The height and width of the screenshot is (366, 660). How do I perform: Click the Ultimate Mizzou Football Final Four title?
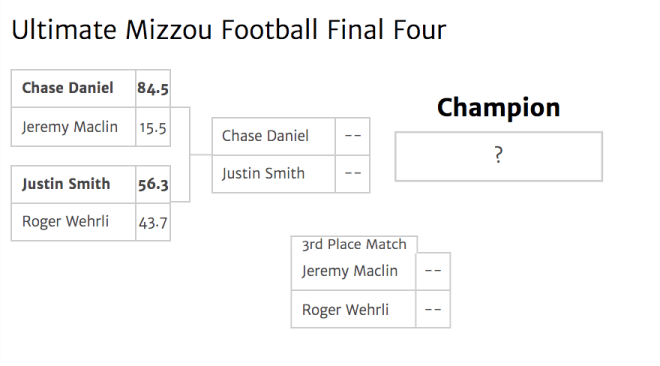point(229,30)
